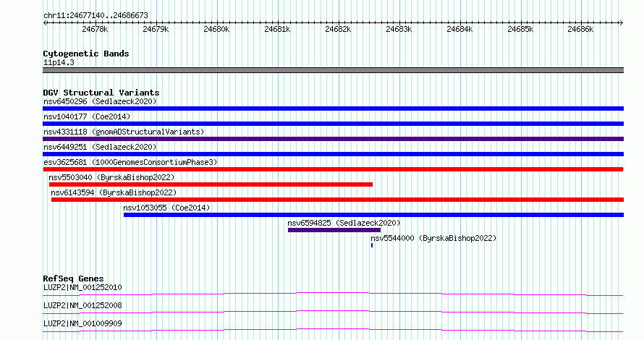Click the 24684k ruler tick label

[x=459, y=29]
